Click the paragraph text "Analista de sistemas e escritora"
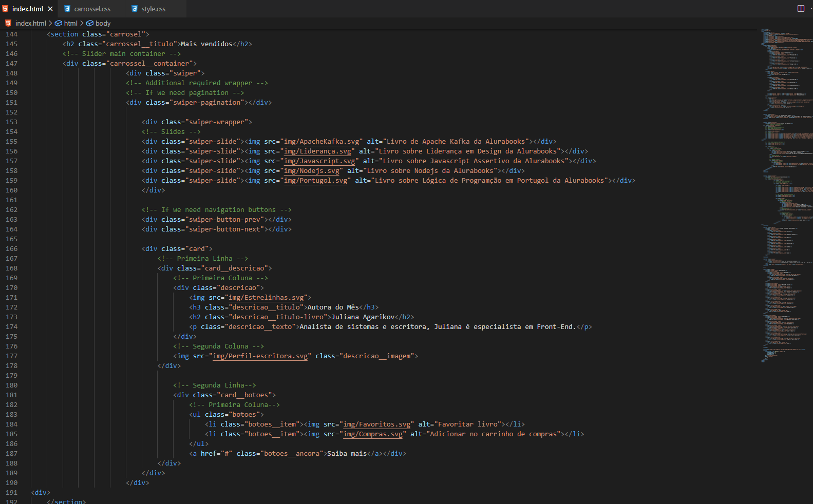Viewport: 813px width, 504px height. [363, 327]
